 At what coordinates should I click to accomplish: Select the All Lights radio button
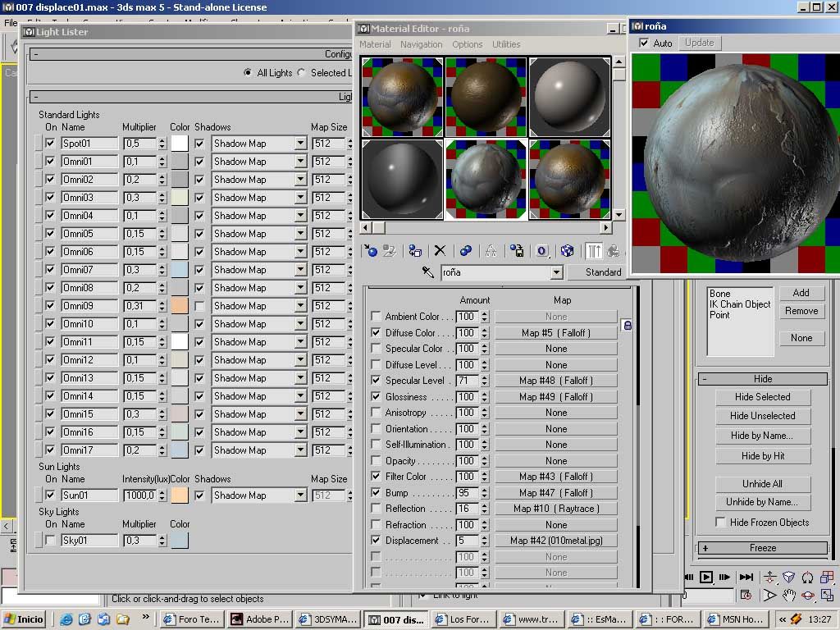coord(248,73)
